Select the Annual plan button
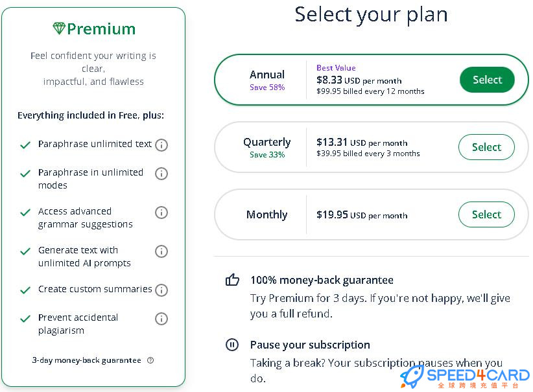 click(487, 80)
